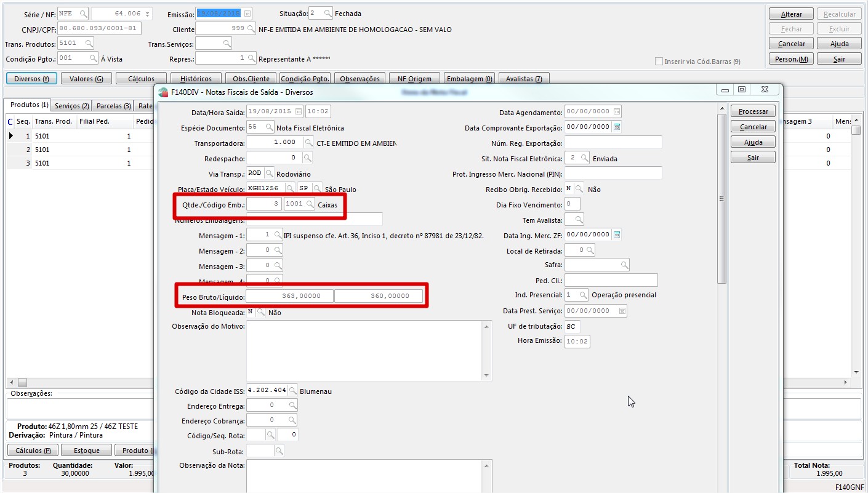The width and height of the screenshot is (868, 493).
Task: Click the Peso Bruto input field
Action: 289,296
